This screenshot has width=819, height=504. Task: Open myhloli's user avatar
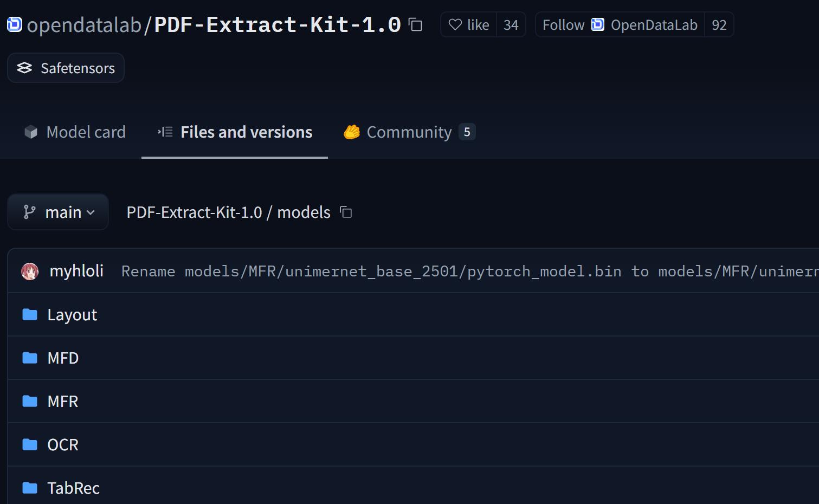(x=30, y=271)
